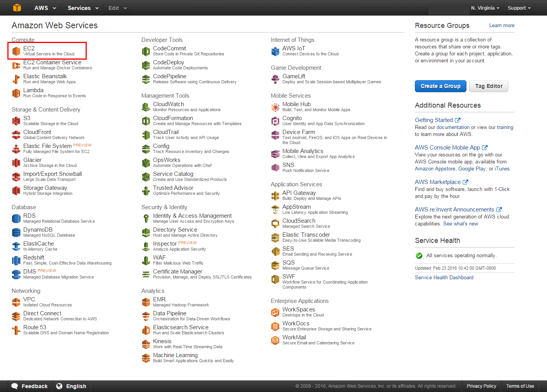Click the Tag Editor button
Viewport: 547px width, 392px height.
point(489,86)
